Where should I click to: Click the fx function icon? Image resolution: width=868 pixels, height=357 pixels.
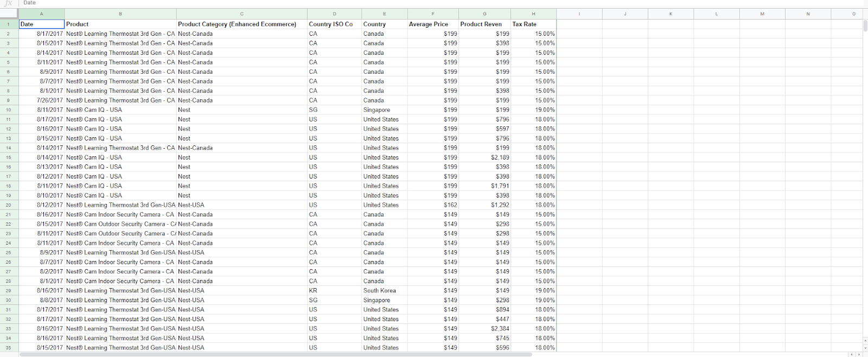click(x=8, y=3)
